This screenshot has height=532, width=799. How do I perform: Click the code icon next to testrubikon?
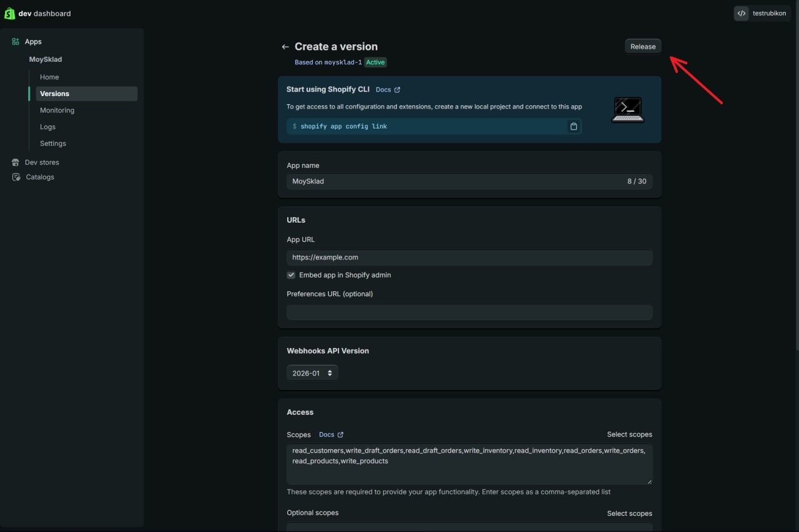pyautogui.click(x=742, y=13)
